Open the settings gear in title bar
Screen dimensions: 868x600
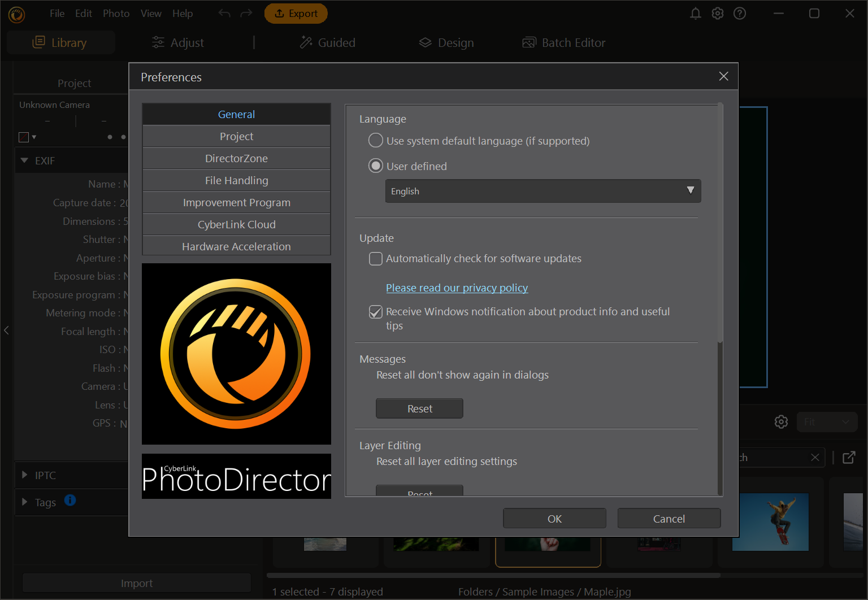[x=718, y=14]
